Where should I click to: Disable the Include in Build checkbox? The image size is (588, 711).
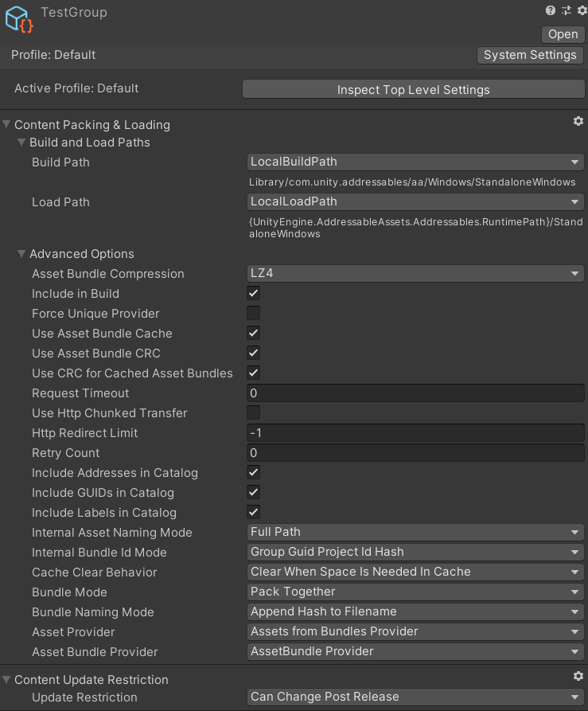pyautogui.click(x=253, y=293)
